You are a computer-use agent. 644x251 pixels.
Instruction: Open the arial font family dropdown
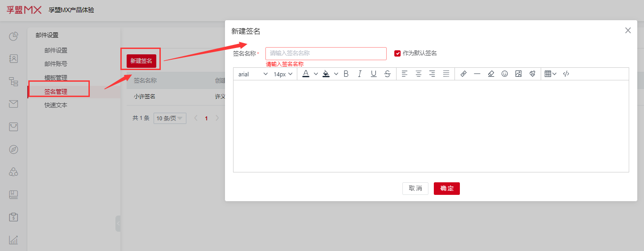tap(252, 74)
